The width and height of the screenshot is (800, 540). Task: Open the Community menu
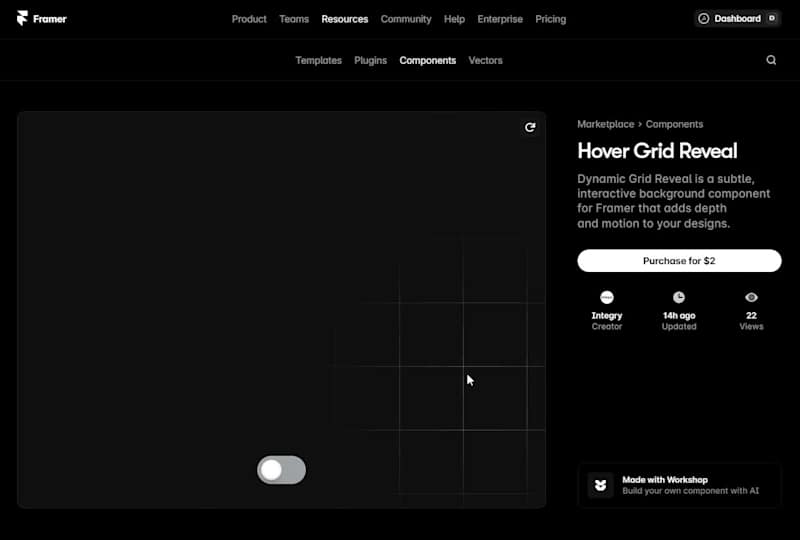point(406,19)
